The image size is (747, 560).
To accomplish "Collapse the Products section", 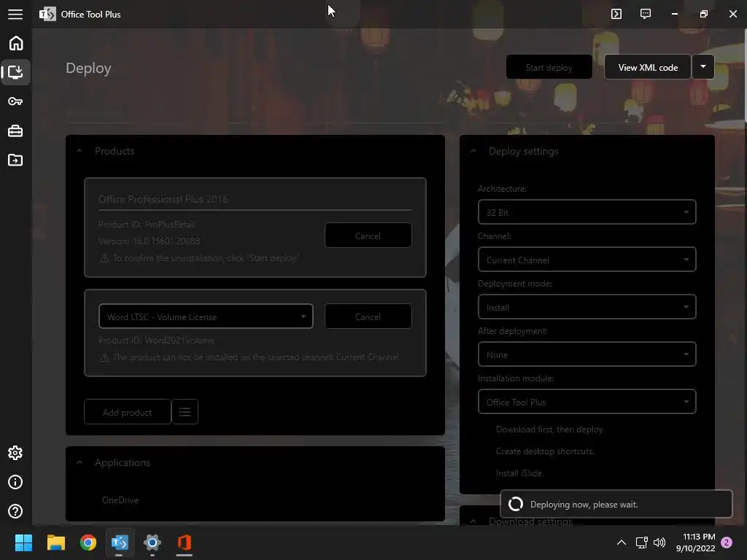I will click(80, 151).
